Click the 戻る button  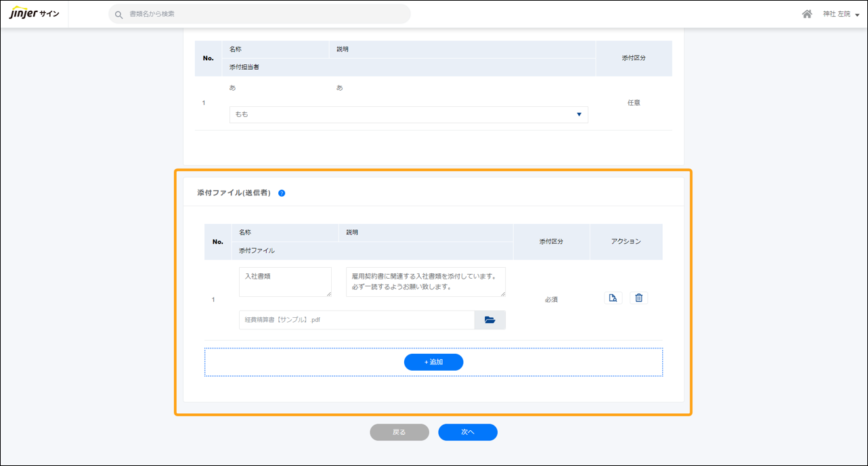tap(399, 432)
